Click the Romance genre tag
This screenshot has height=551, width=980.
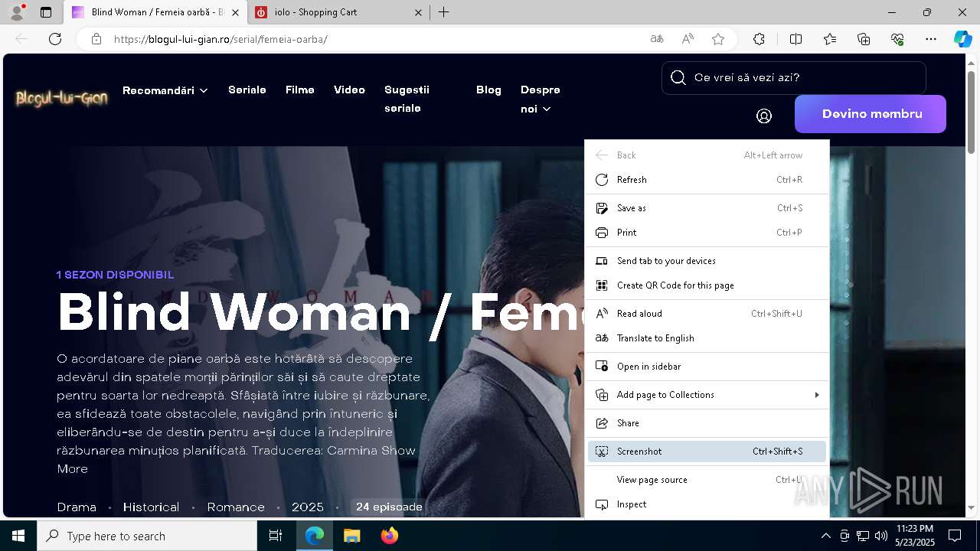pyautogui.click(x=236, y=507)
